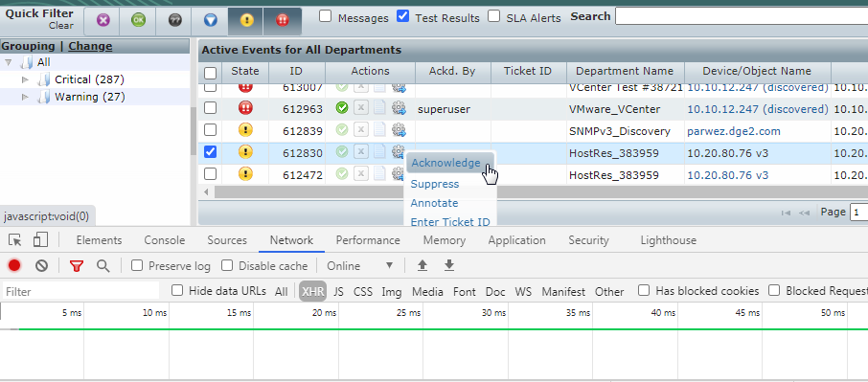Expand the Critical (287) group
Viewport: 868px width, 382px height.
click(25, 79)
